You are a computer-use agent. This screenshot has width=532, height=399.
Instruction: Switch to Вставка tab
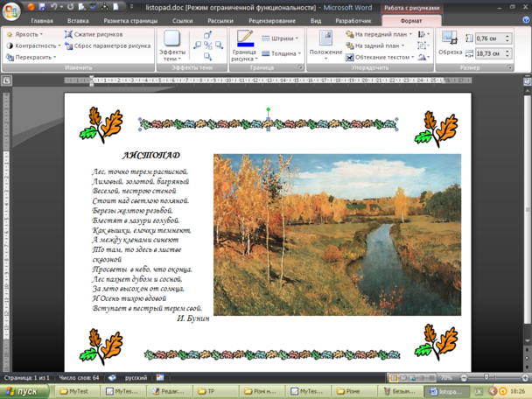click(78, 21)
